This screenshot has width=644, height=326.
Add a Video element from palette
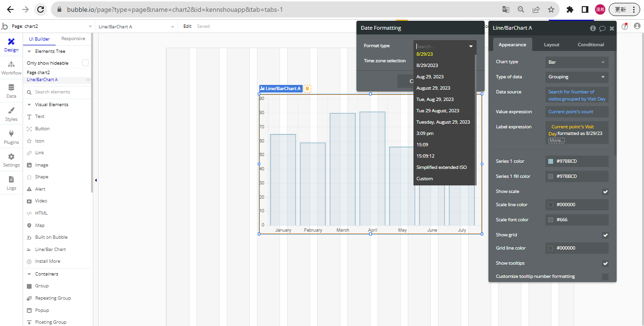(41, 201)
